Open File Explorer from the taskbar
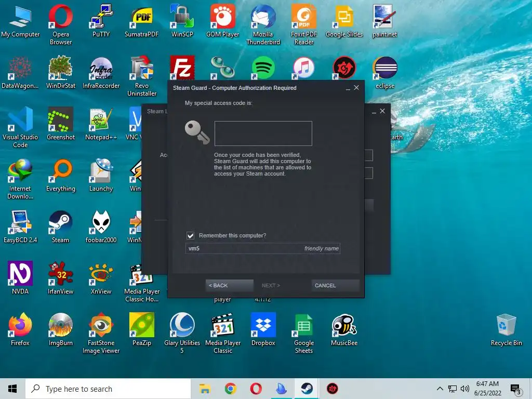This screenshot has width=532, height=399. [x=205, y=389]
